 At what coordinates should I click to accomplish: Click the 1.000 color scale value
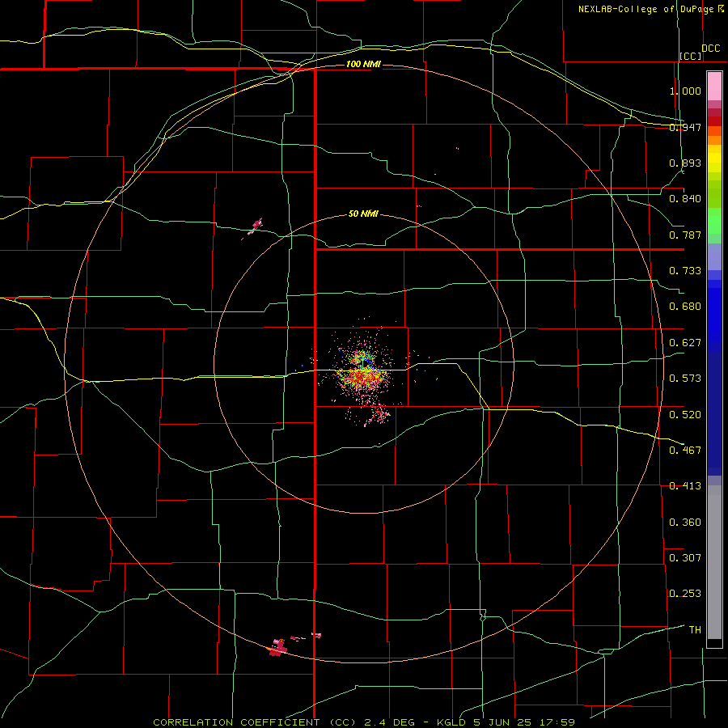685,91
